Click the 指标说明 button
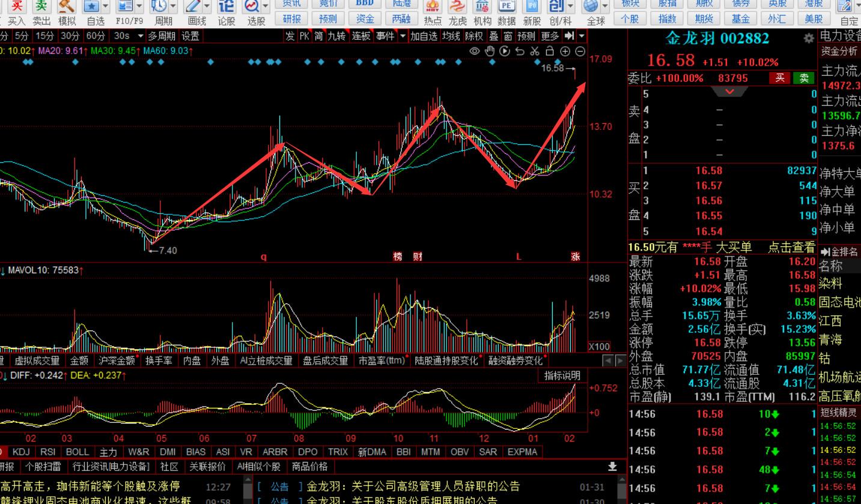 click(562, 375)
